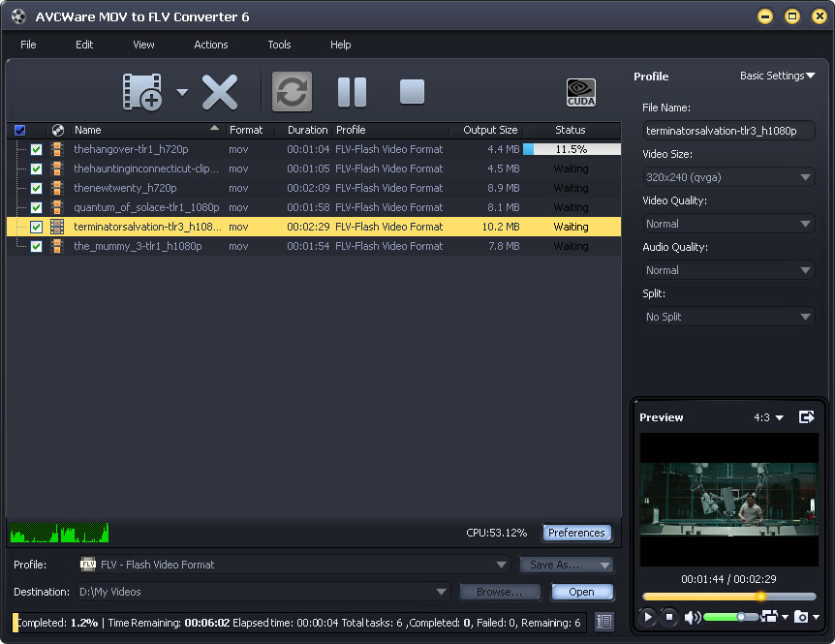Click the Add File film-strip icon

pos(142,92)
